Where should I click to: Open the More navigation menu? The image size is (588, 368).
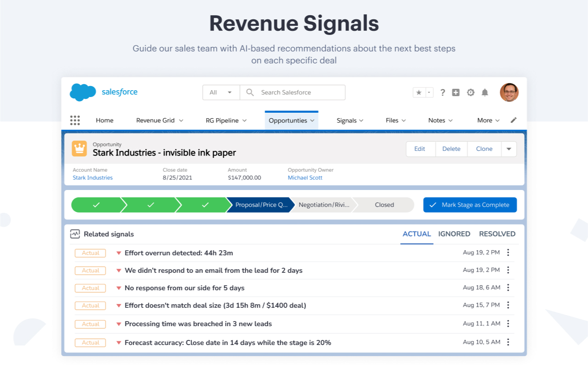point(488,121)
